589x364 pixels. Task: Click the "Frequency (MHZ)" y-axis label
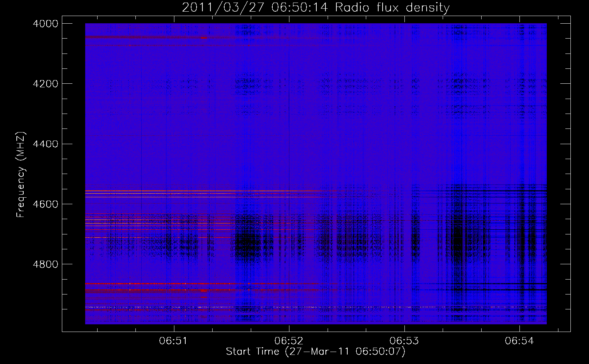(21, 174)
